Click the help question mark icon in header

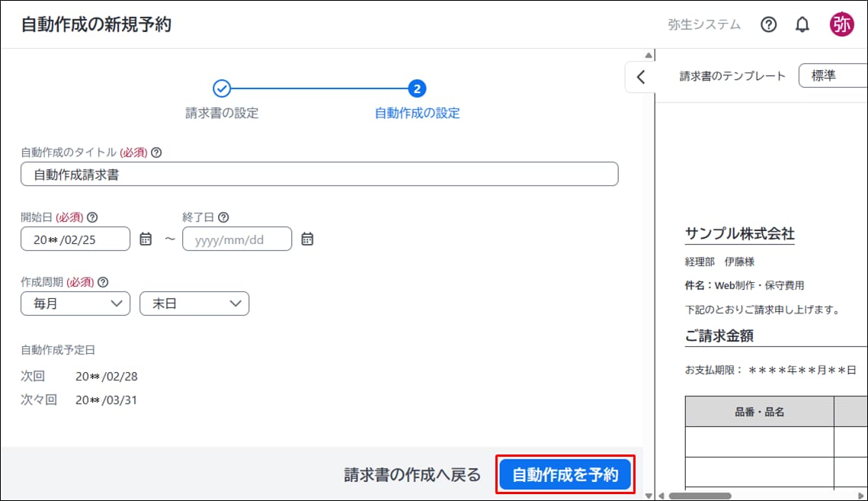769,24
